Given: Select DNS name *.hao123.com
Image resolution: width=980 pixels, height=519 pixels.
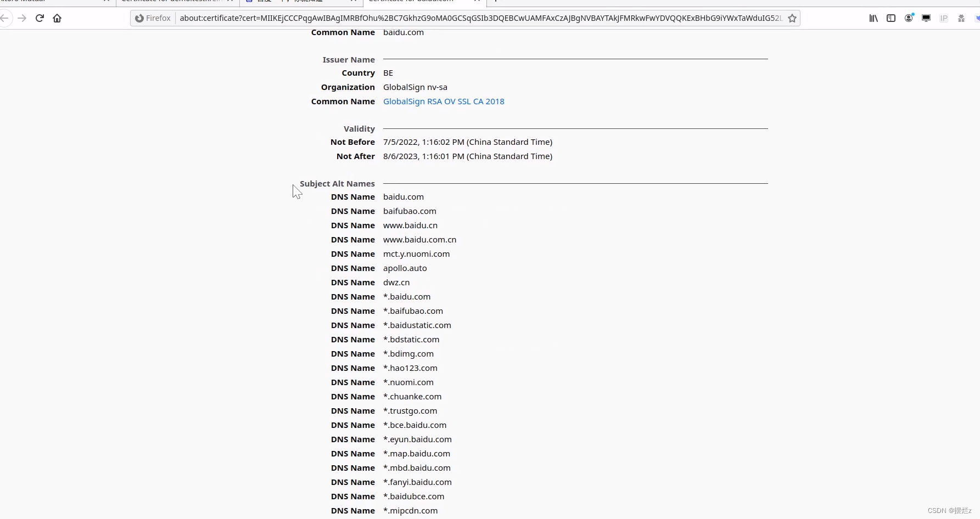Looking at the screenshot, I should 410,368.
